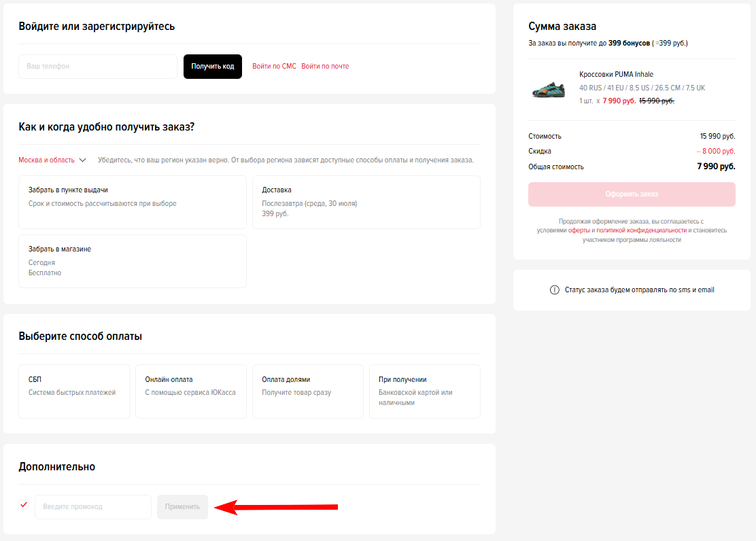
Task: Choose СБП as payment method
Action: point(74,391)
